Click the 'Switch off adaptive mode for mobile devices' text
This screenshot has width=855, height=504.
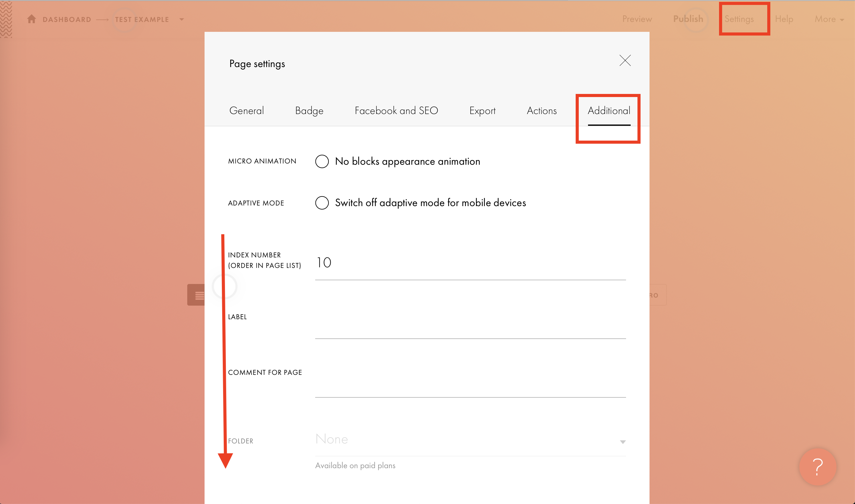tap(430, 203)
